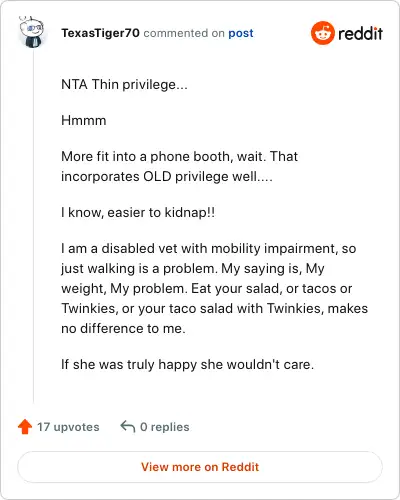Click the "commented on" header text
The height and width of the screenshot is (500, 400).
pos(184,33)
